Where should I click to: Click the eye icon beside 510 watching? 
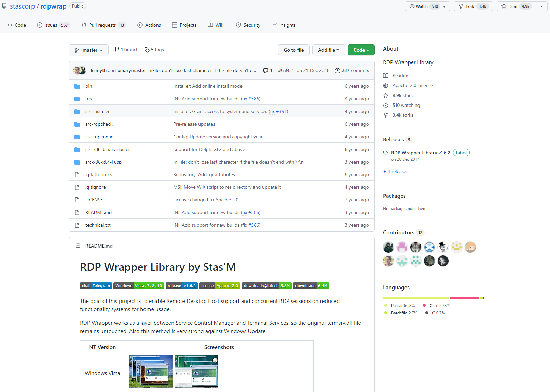click(386, 106)
